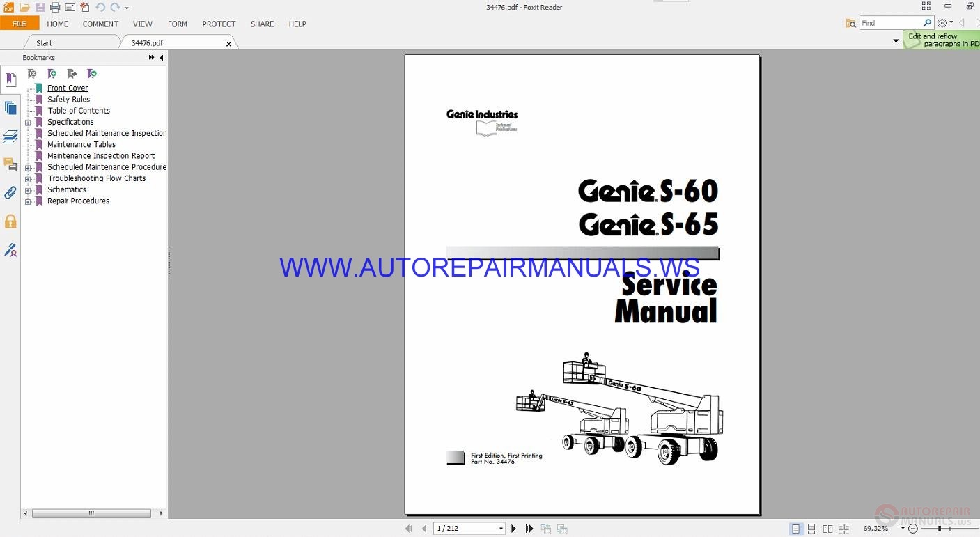Open the Pages thumbnails panel icon
The height and width of the screenshot is (537, 980).
coord(10,108)
